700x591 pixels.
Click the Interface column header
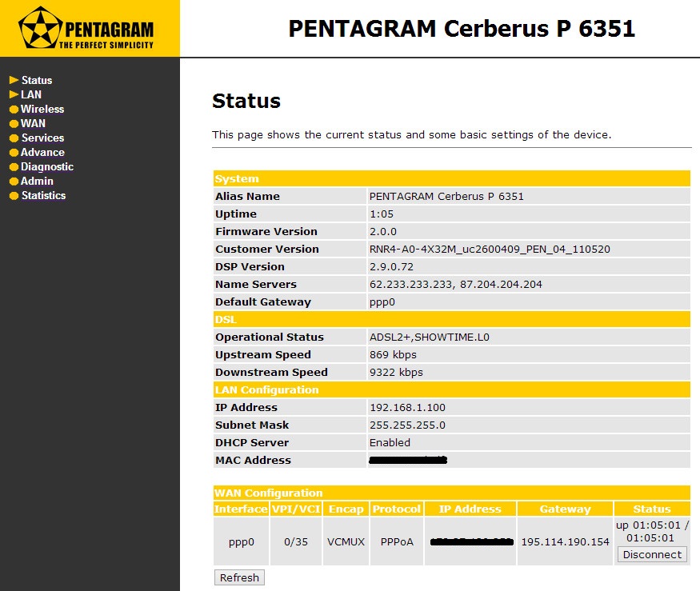241,509
